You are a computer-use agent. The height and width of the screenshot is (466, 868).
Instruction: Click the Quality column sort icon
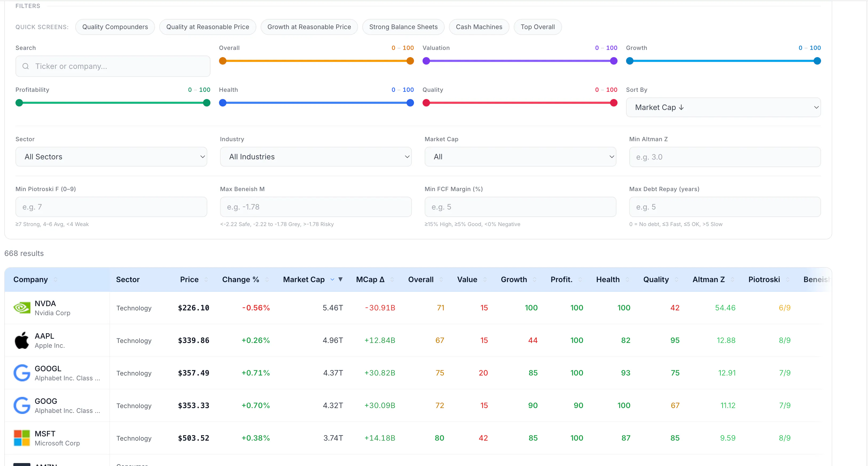[677, 279]
